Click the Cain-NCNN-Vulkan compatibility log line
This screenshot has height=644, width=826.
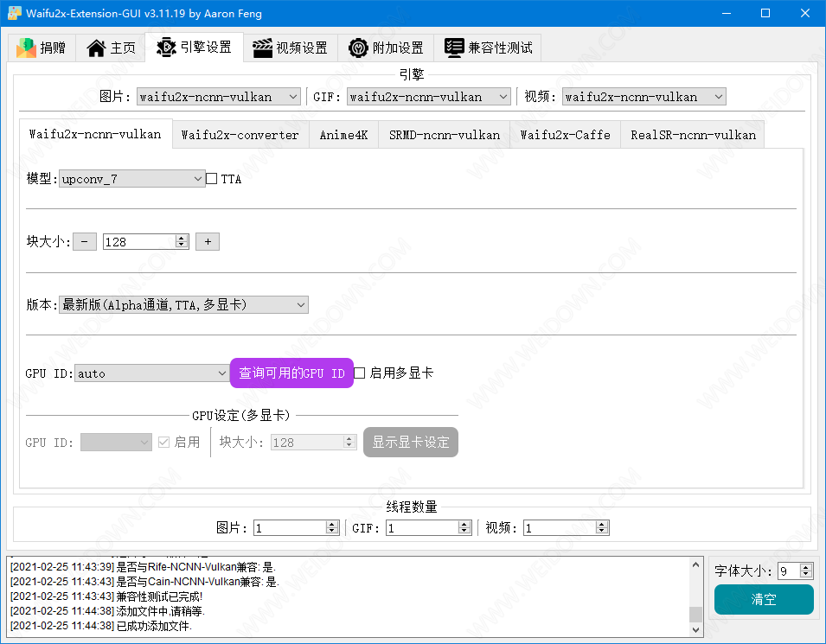coord(144,582)
